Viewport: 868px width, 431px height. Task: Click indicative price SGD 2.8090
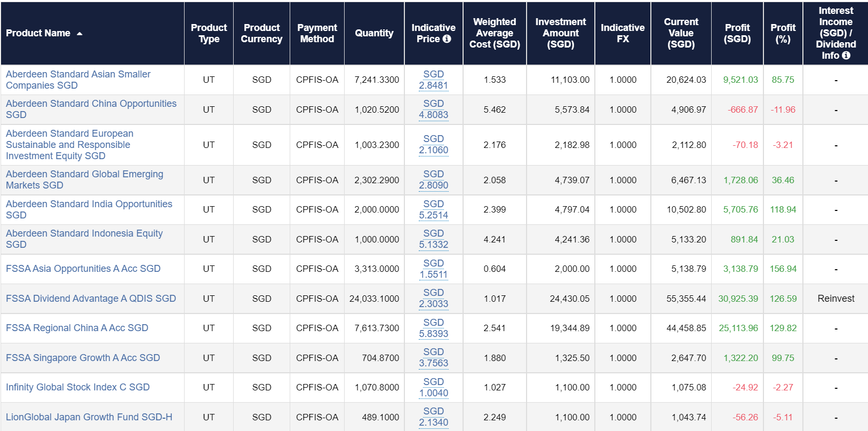(x=433, y=179)
